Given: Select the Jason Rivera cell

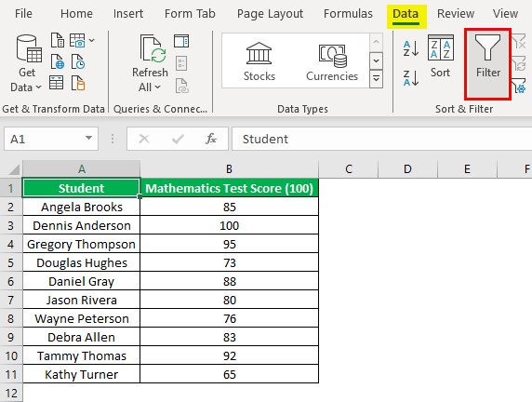Looking at the screenshot, I should pos(82,301).
